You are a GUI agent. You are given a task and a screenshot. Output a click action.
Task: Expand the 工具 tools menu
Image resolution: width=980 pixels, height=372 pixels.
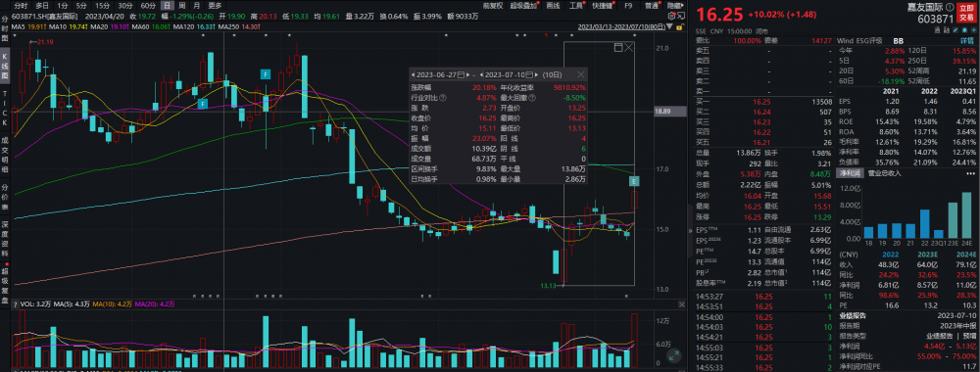tap(576, 5)
